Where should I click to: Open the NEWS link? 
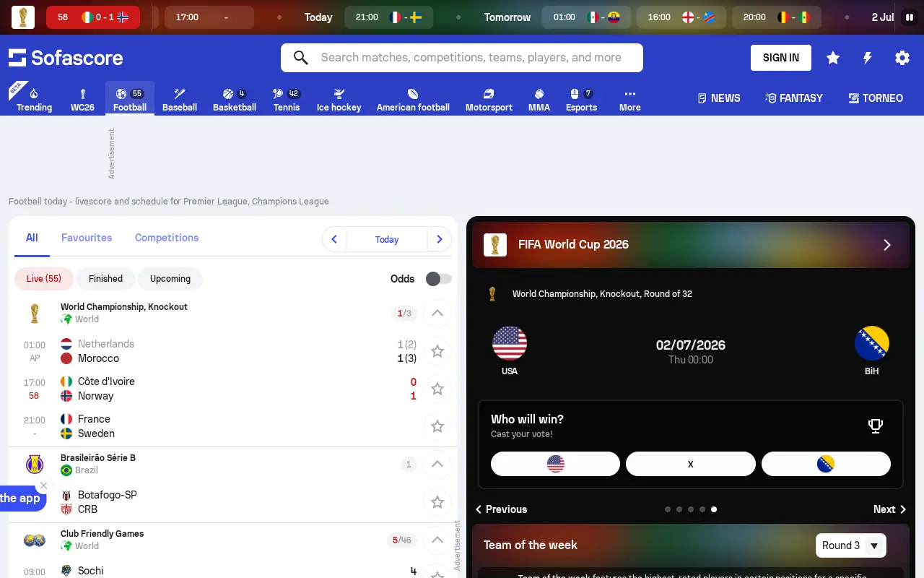coord(719,98)
